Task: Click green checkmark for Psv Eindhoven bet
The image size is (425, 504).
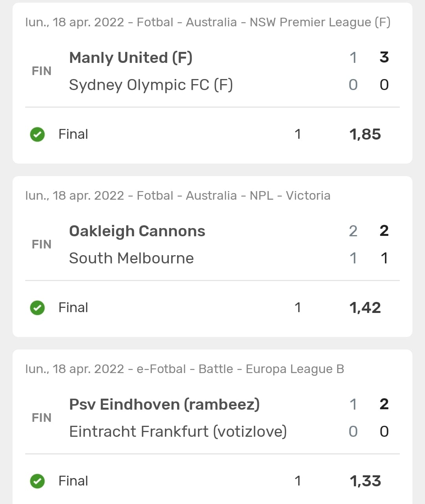Action: (x=37, y=481)
